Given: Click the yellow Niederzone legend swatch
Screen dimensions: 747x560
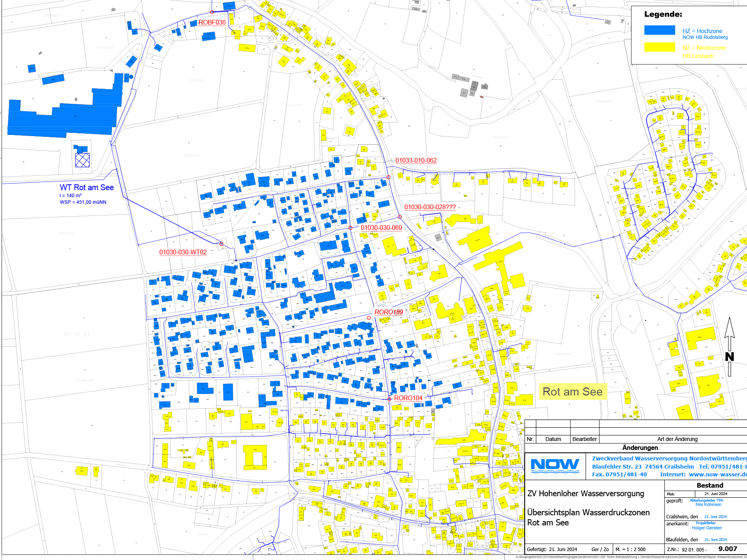Looking at the screenshot, I should [x=659, y=47].
